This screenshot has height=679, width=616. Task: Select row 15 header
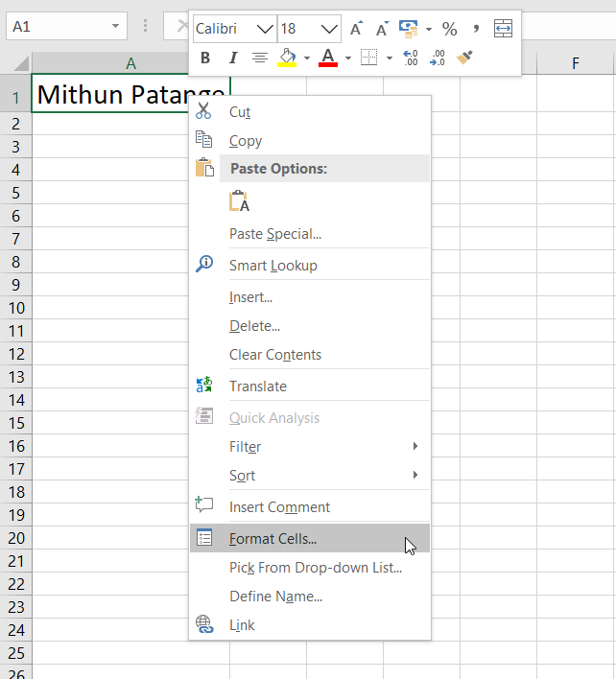(x=15, y=423)
